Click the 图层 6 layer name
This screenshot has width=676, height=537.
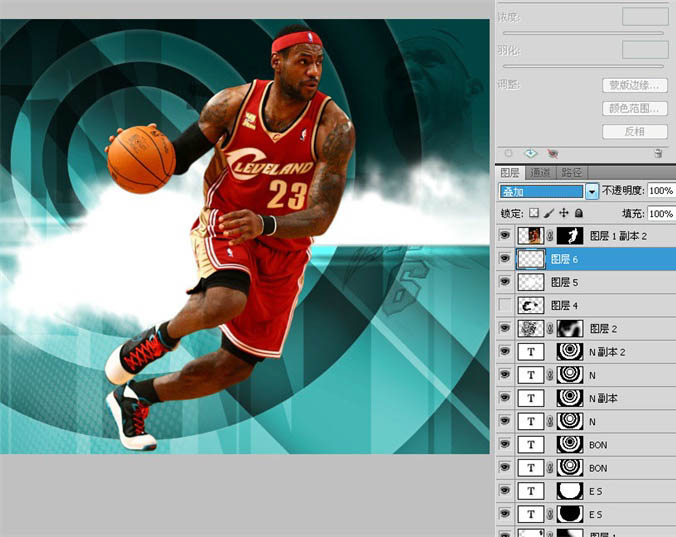point(564,259)
